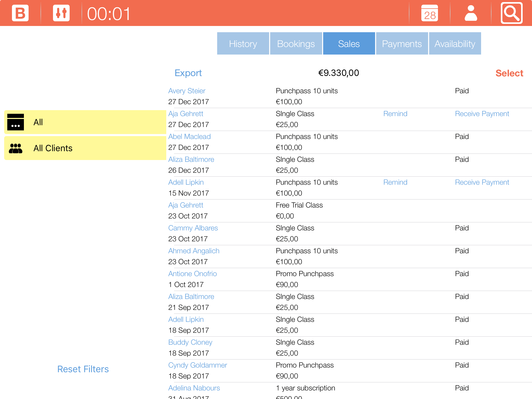
Task: Switch to the History tab
Action: (x=243, y=44)
